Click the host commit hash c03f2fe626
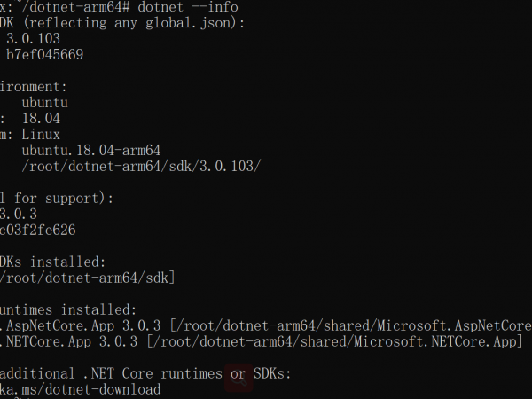Screen dimensions: 532x399 pos(37,231)
